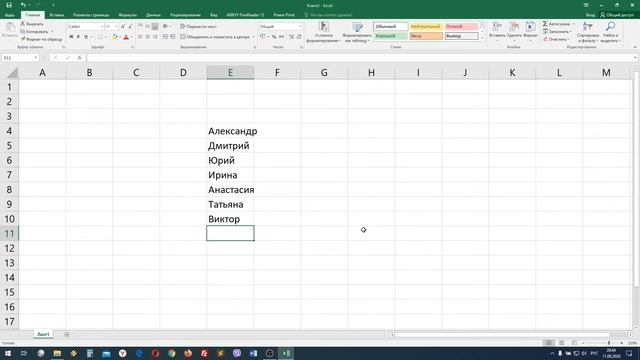
Task: Open the Условное форматирование menu
Action: pos(323,32)
